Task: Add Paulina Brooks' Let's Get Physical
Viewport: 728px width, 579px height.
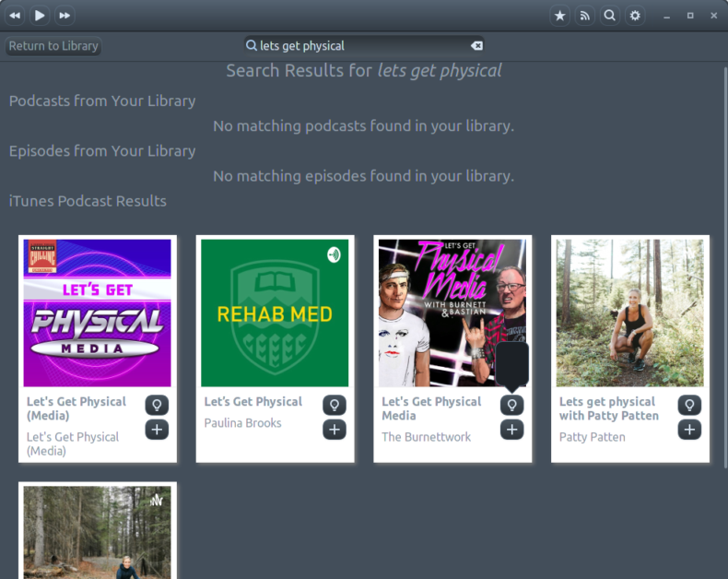Action: [335, 430]
